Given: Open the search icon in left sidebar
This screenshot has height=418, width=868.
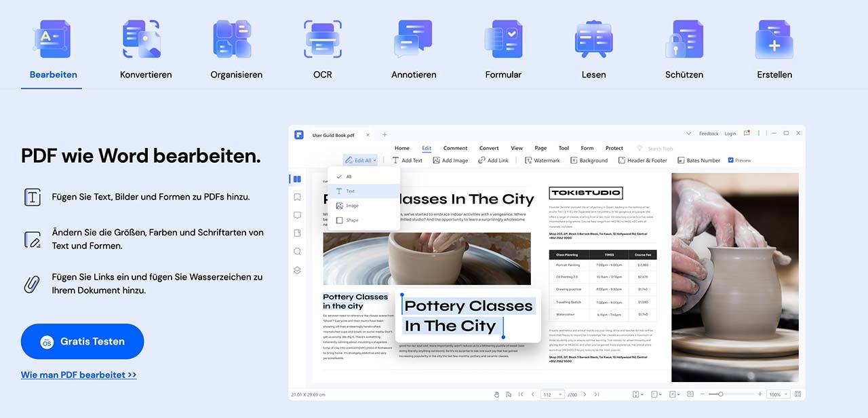Looking at the screenshot, I should click(x=297, y=251).
